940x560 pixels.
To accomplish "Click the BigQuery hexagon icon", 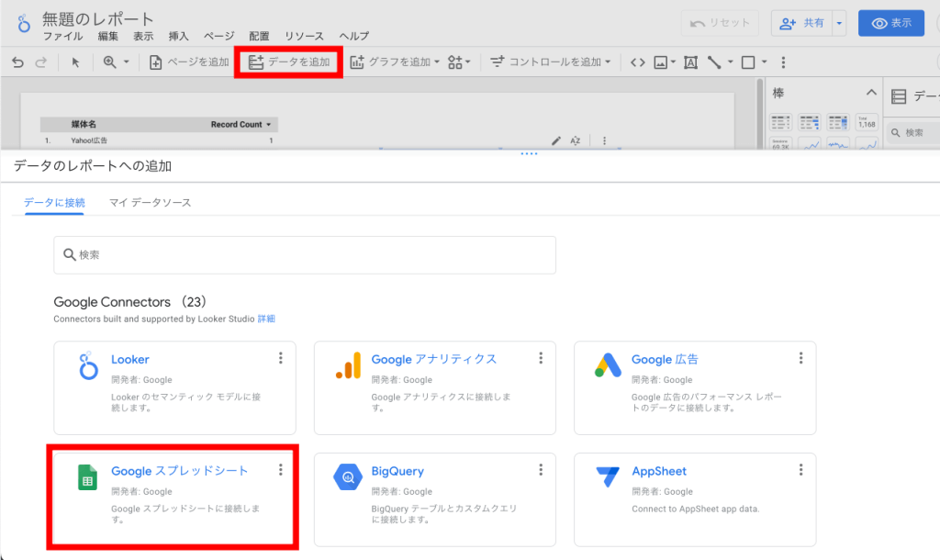I will tap(348, 477).
